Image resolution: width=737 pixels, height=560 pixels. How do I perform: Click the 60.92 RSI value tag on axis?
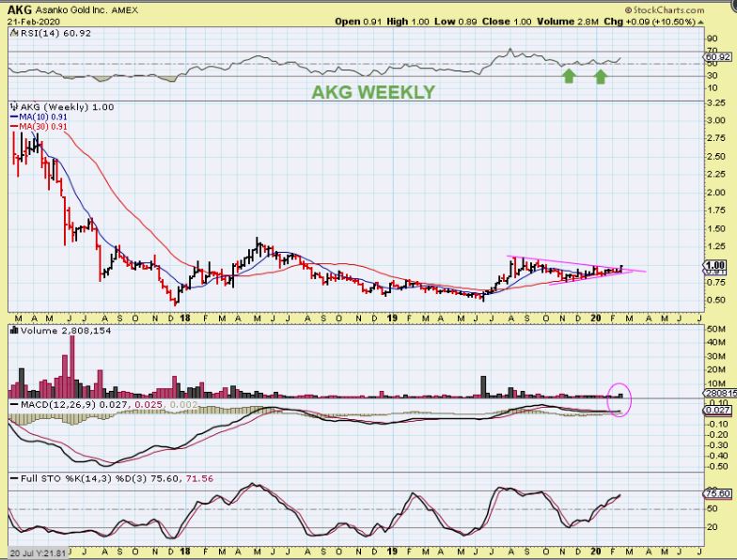(x=718, y=56)
